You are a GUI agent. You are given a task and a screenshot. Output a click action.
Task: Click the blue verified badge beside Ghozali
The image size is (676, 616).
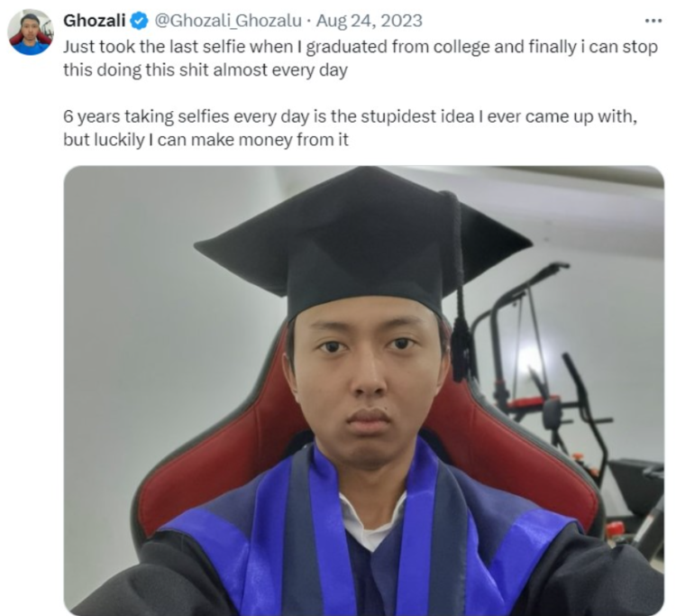coord(139,21)
